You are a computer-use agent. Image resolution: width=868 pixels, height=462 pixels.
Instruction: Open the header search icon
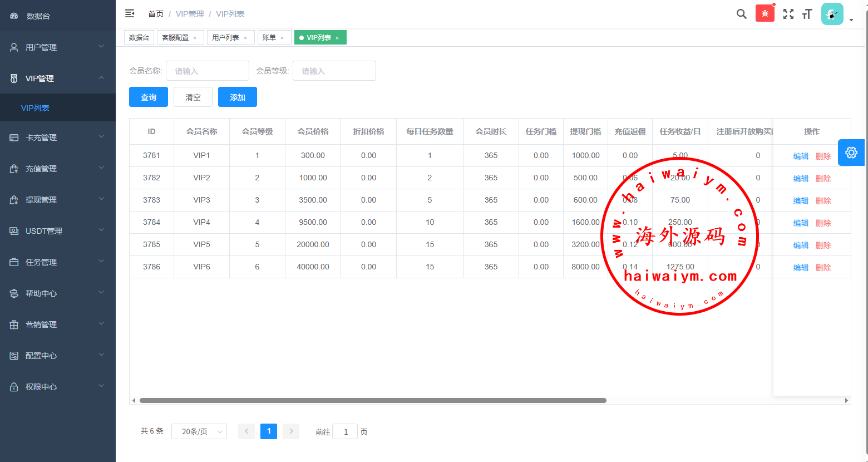(x=741, y=14)
